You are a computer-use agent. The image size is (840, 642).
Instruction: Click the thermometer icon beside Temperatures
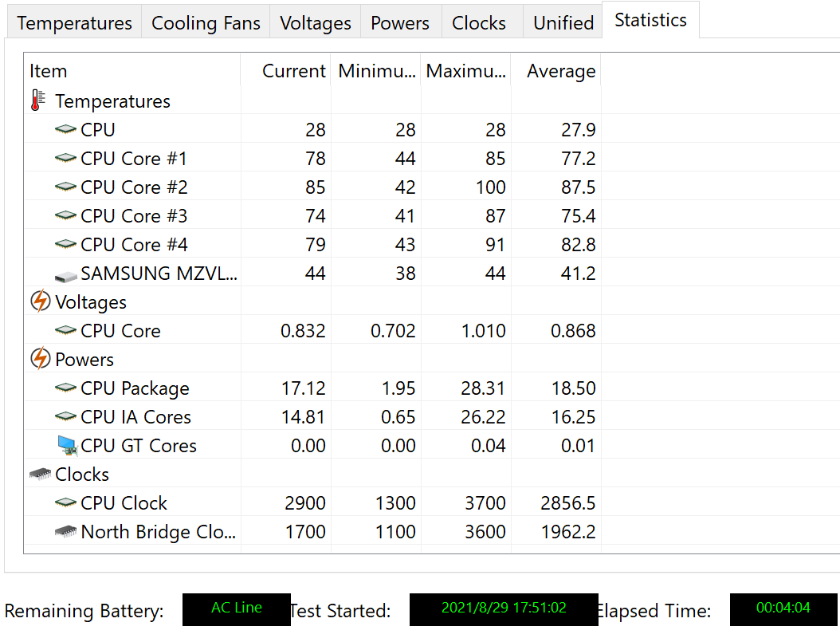click(x=37, y=100)
